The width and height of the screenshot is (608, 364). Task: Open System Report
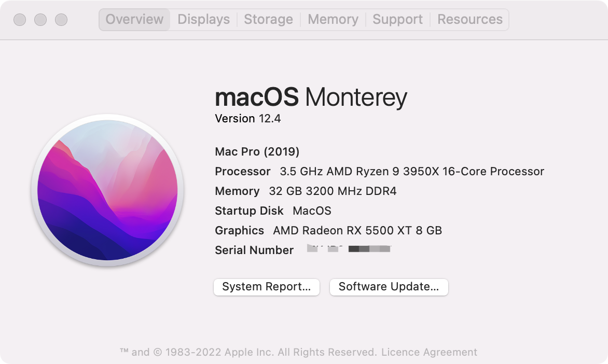[267, 287]
